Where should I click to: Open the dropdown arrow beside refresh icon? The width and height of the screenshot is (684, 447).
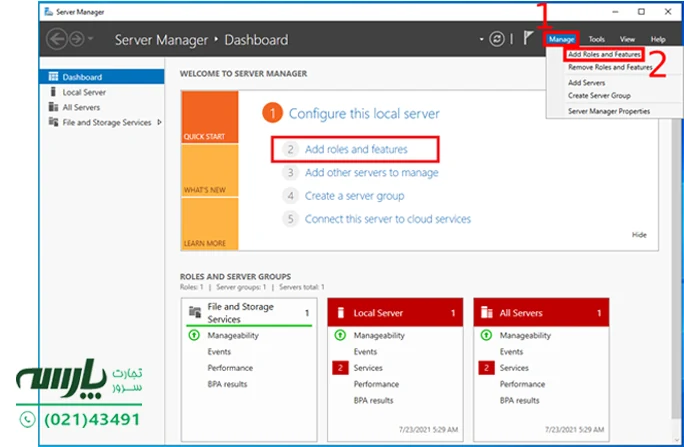tap(482, 39)
